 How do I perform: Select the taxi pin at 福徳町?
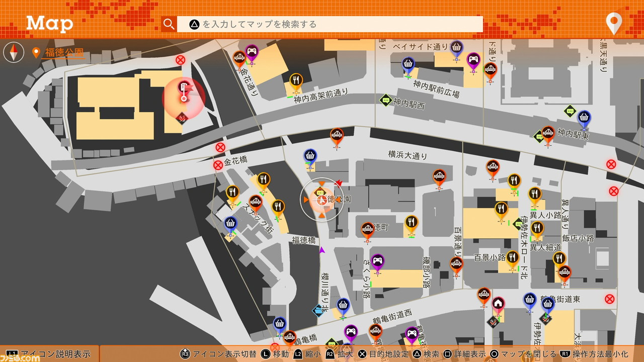pyautogui.click(x=368, y=231)
